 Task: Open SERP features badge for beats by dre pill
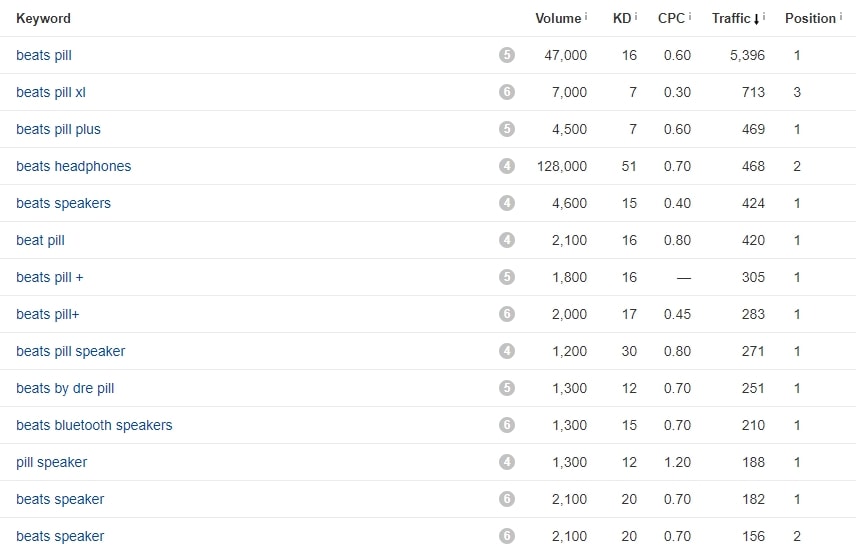(507, 388)
